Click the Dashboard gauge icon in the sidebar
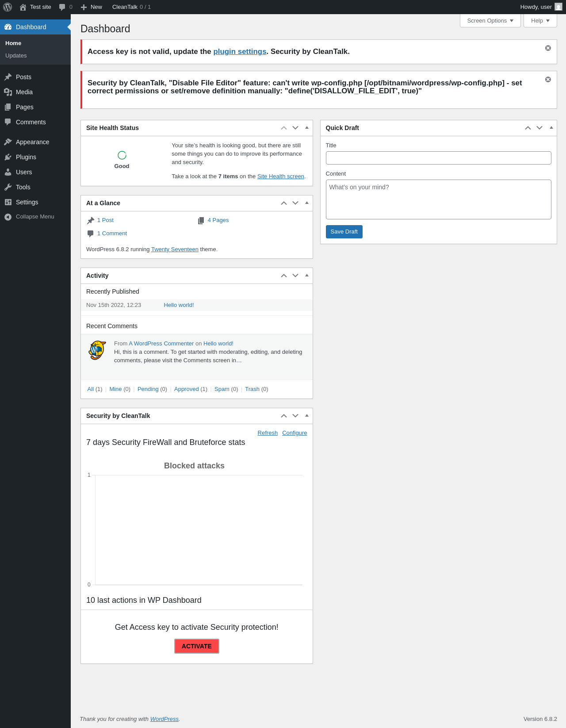Viewport: 566px width, 728px height. [x=8, y=27]
